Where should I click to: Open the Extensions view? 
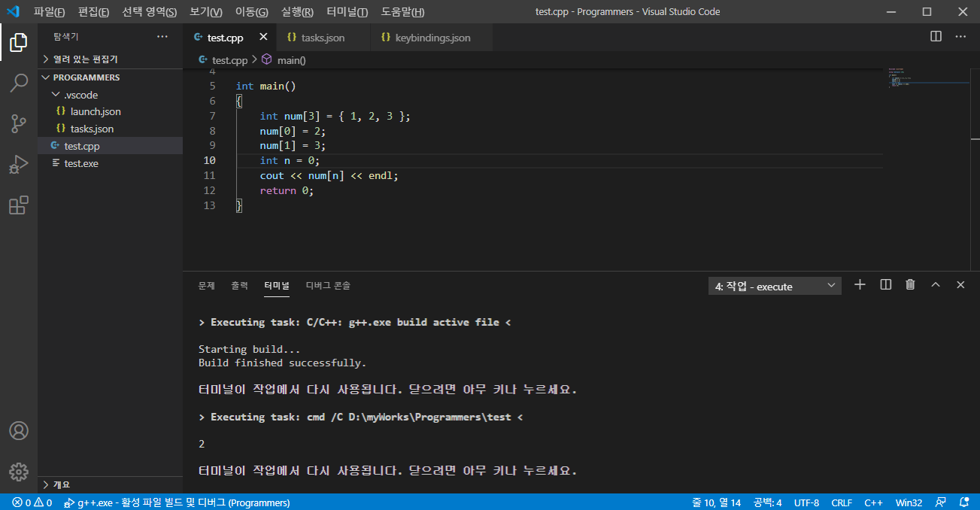point(19,205)
